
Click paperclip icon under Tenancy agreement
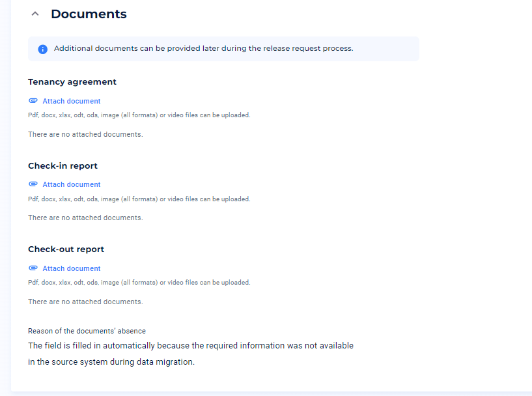click(x=33, y=101)
